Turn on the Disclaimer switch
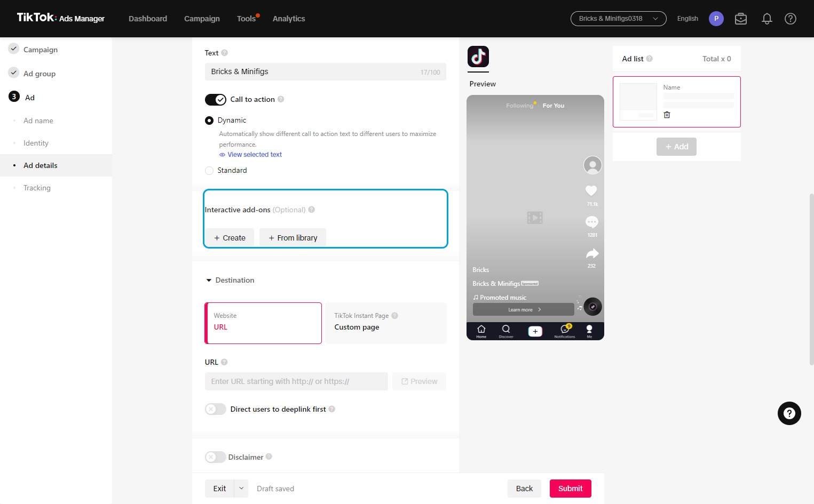814x504 pixels. (215, 457)
